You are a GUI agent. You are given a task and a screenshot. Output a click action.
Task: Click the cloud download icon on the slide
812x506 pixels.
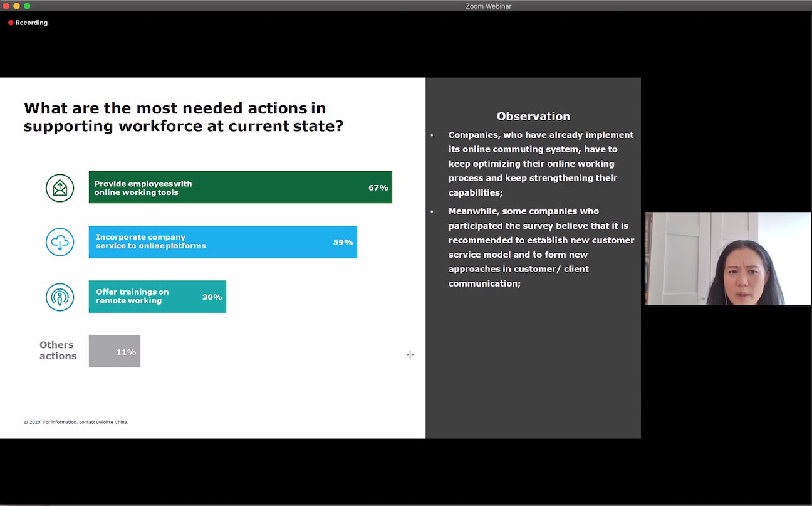[x=60, y=243]
